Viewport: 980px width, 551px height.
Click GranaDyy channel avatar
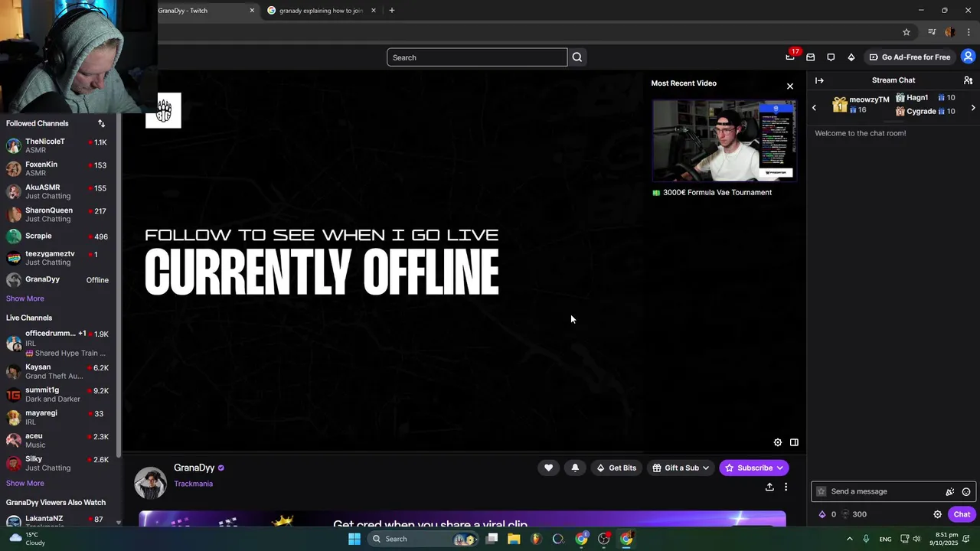click(x=150, y=483)
